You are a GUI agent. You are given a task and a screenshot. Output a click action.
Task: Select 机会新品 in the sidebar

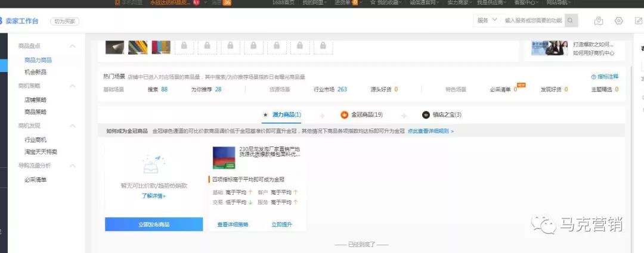coord(35,72)
